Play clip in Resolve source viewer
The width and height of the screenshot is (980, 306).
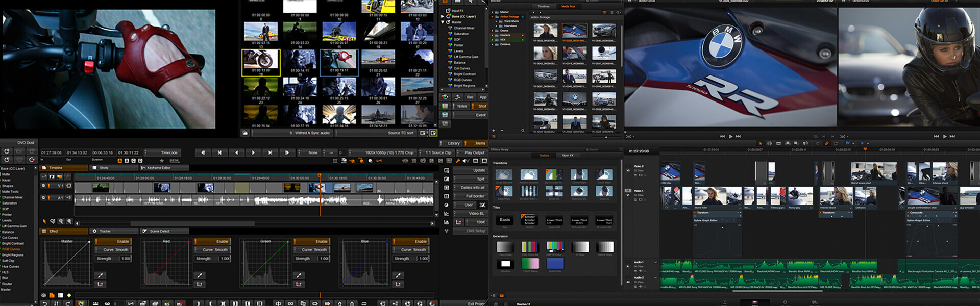(x=730, y=136)
